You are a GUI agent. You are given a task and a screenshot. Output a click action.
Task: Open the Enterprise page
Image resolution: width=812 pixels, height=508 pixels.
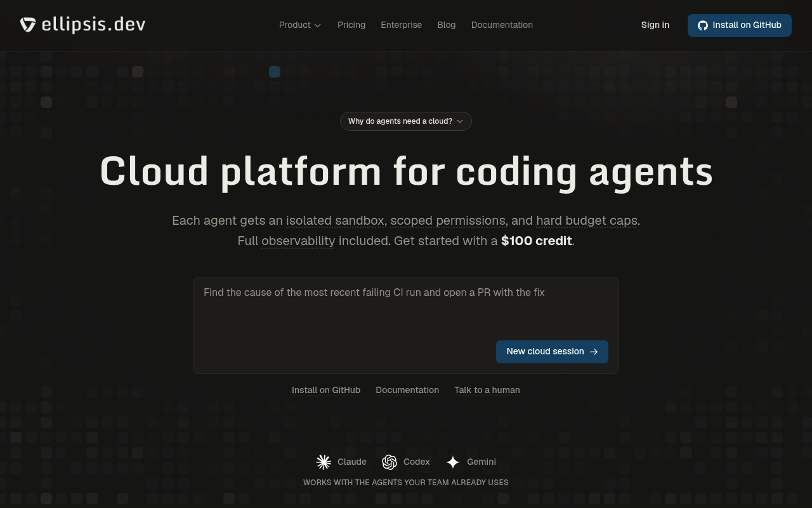[401, 25]
